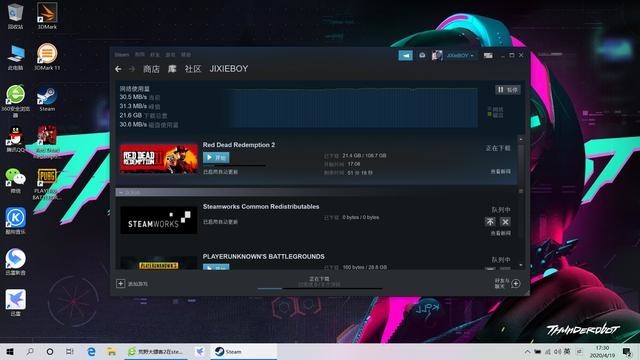Open the Steam menu in menu bar
The width and height of the screenshot is (640, 360).
point(122,54)
